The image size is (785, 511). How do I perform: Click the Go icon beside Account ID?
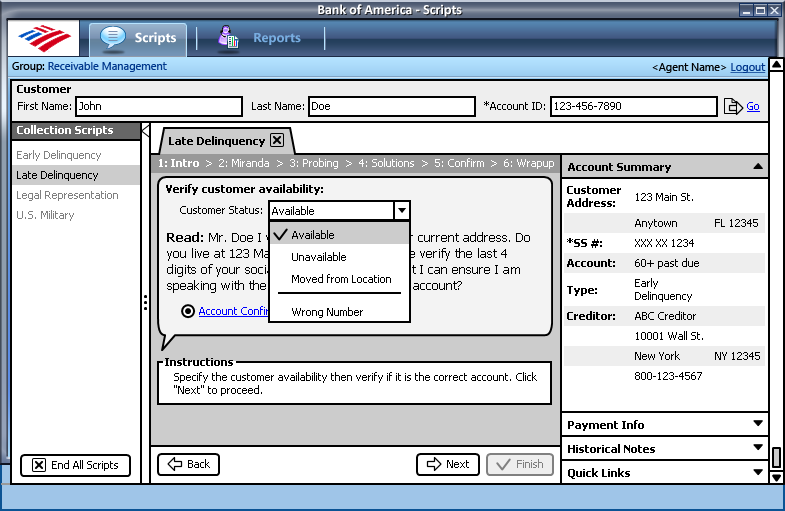coord(732,106)
